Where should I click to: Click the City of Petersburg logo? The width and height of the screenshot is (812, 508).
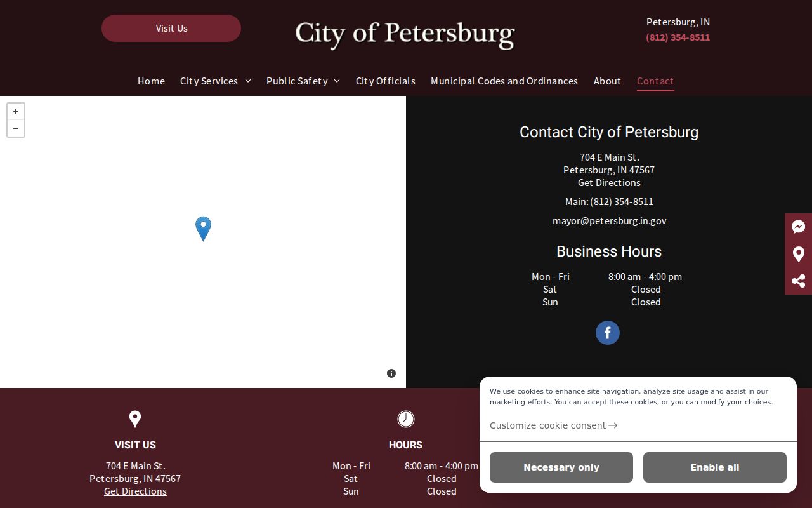[405, 34]
